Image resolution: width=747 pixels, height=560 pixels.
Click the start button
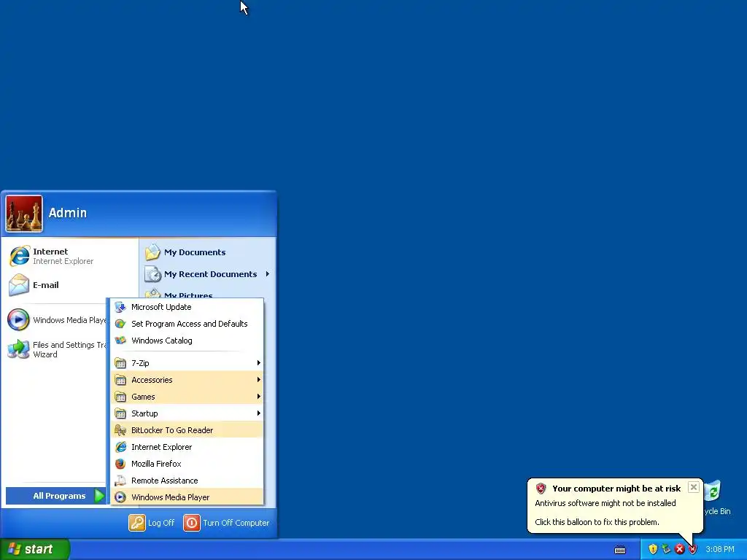[x=35, y=549]
